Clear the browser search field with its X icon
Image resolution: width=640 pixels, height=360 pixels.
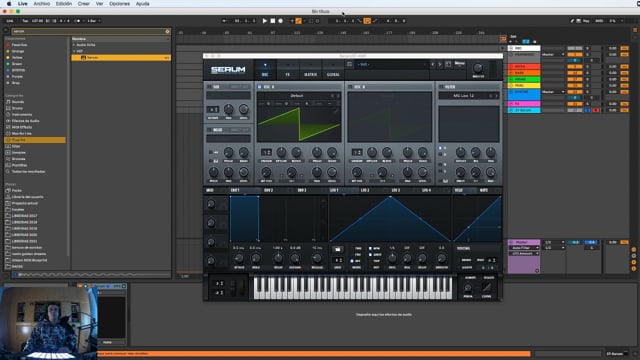167,31
